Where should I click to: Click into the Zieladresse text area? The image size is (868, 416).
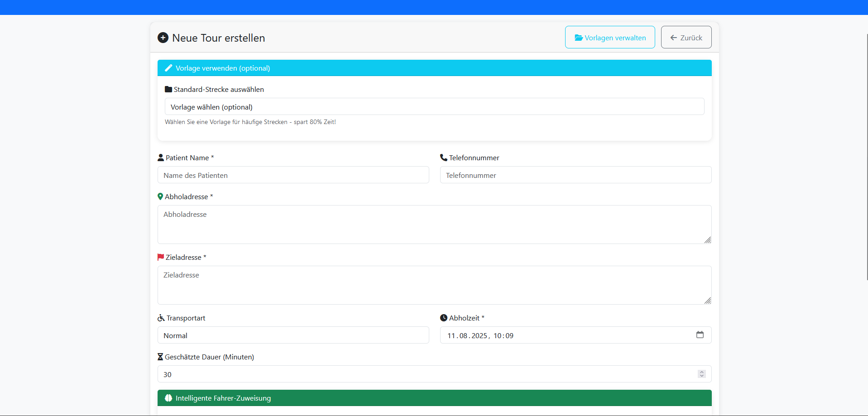coord(434,285)
